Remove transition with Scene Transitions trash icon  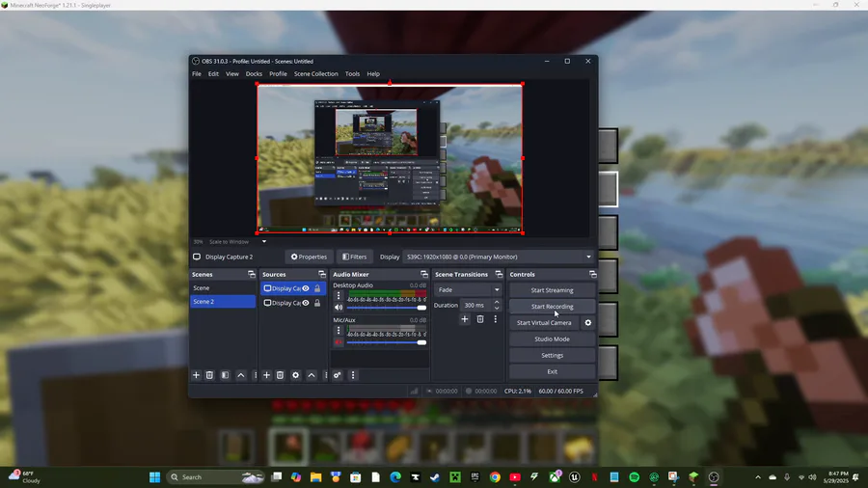[480, 319]
